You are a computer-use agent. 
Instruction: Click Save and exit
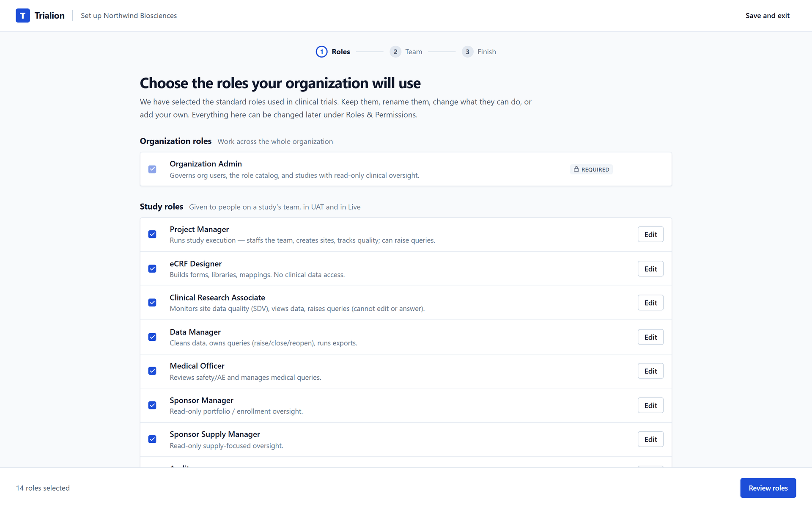pyautogui.click(x=767, y=16)
